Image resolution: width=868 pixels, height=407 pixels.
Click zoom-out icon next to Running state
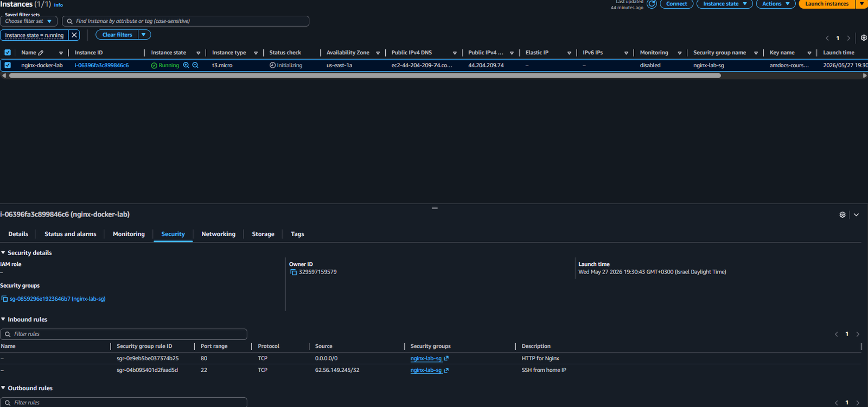195,65
